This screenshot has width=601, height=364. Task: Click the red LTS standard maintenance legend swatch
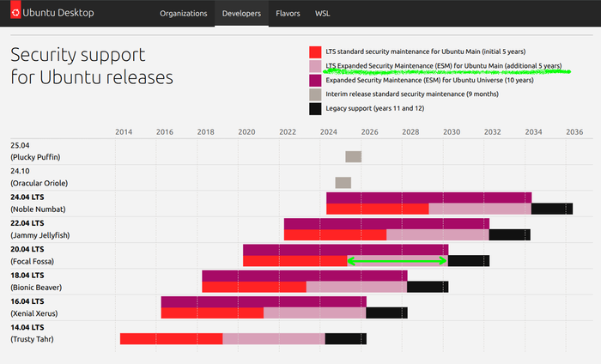coord(315,52)
